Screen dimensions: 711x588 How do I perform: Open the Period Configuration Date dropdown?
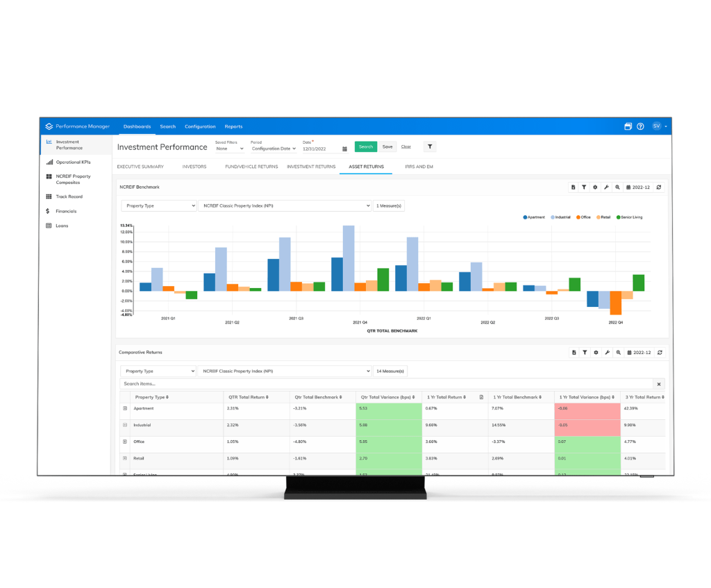pos(274,149)
